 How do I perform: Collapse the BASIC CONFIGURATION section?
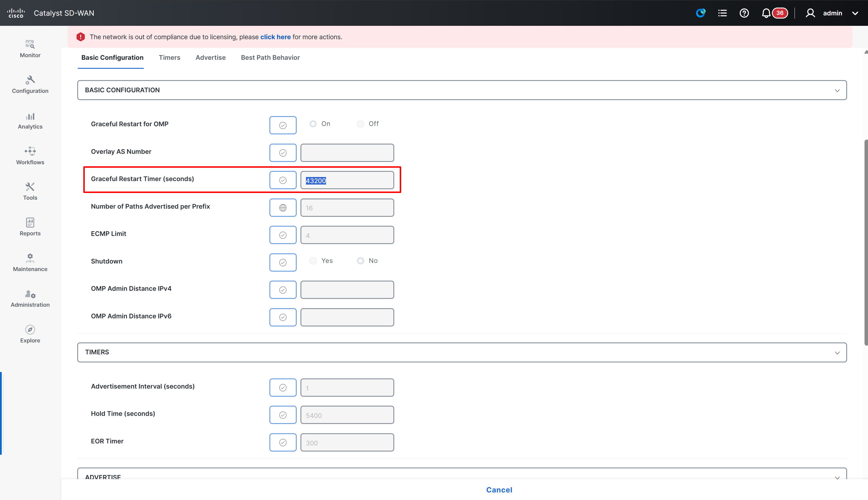pyautogui.click(x=837, y=90)
